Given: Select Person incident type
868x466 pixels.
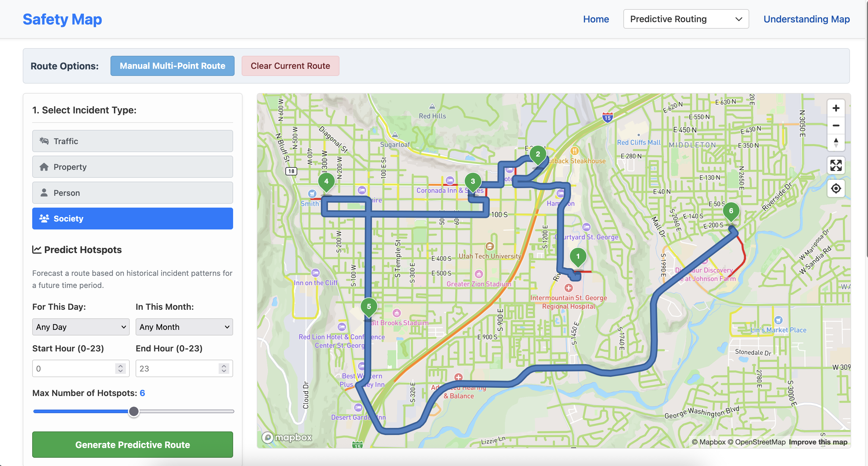Looking at the screenshot, I should pos(132,193).
